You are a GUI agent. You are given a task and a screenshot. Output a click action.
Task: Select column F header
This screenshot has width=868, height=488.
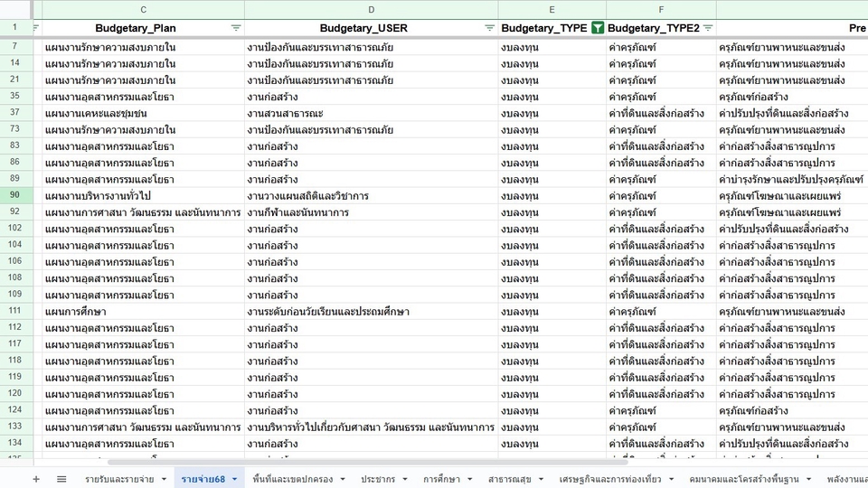tap(661, 8)
